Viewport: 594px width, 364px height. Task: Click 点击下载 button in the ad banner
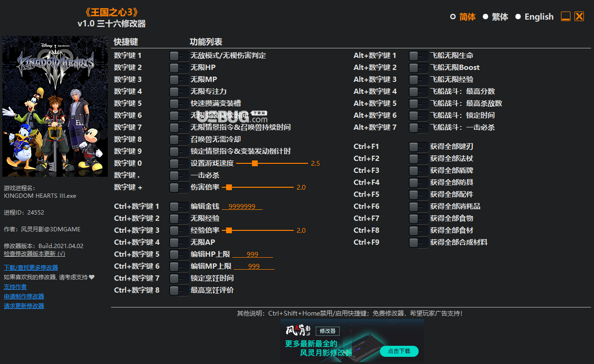(x=399, y=351)
